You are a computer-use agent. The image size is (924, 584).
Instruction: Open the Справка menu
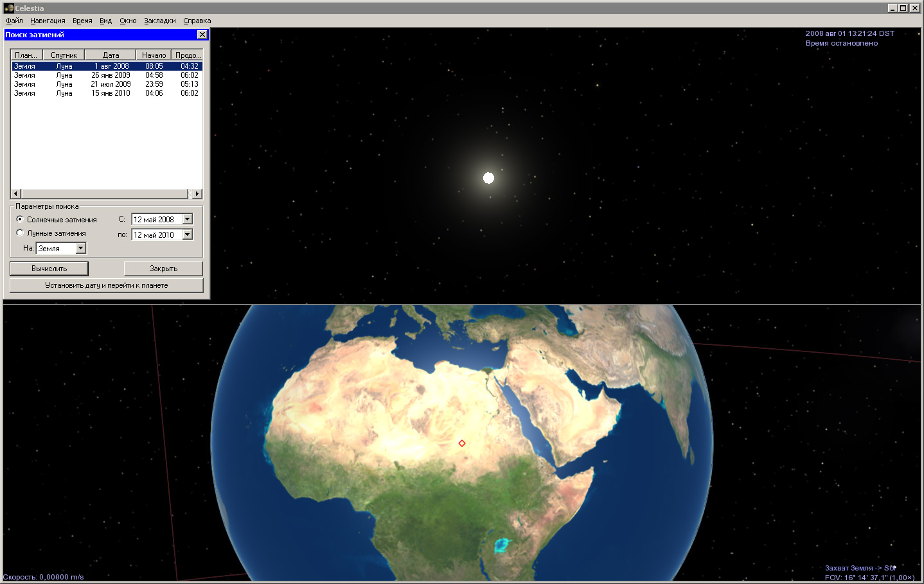197,21
